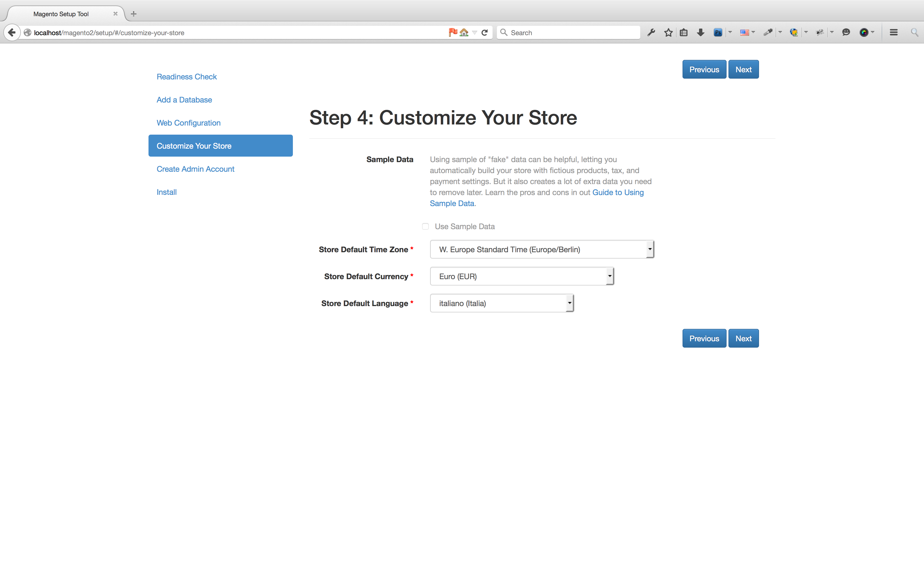The image size is (924, 577).
Task: Enable the Use Sample Data checkbox
Action: pos(425,226)
